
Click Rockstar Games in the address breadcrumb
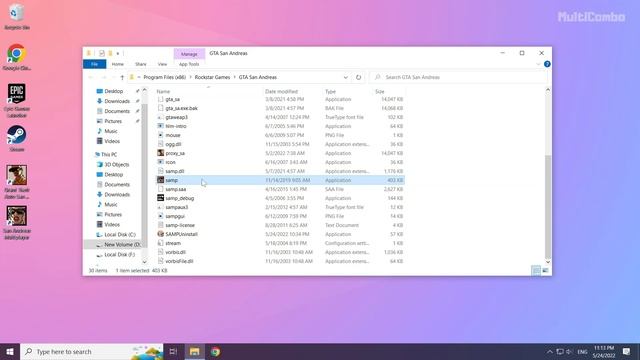(x=212, y=77)
